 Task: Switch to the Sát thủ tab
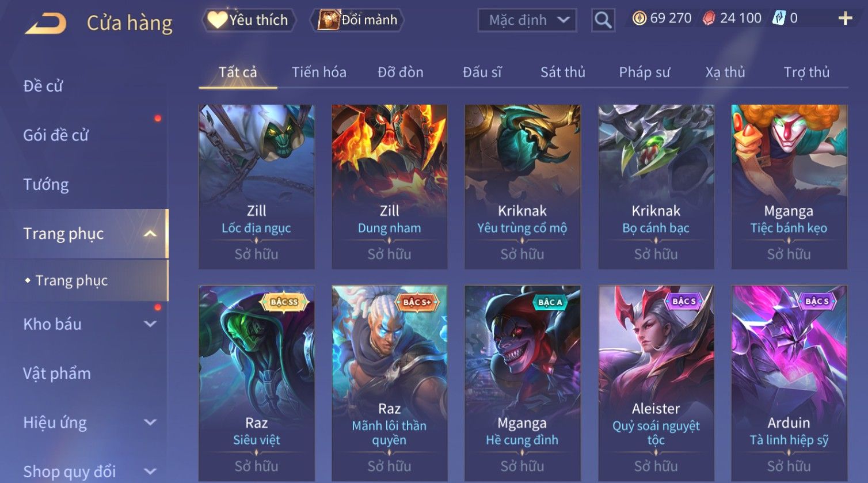(x=562, y=72)
